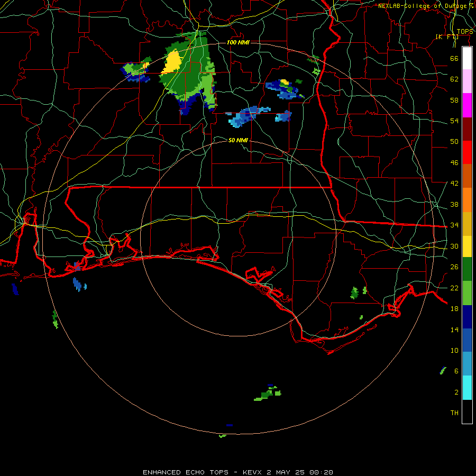476x476 pixels.
Task: Click the 30 value on the scale
Action: (454, 246)
